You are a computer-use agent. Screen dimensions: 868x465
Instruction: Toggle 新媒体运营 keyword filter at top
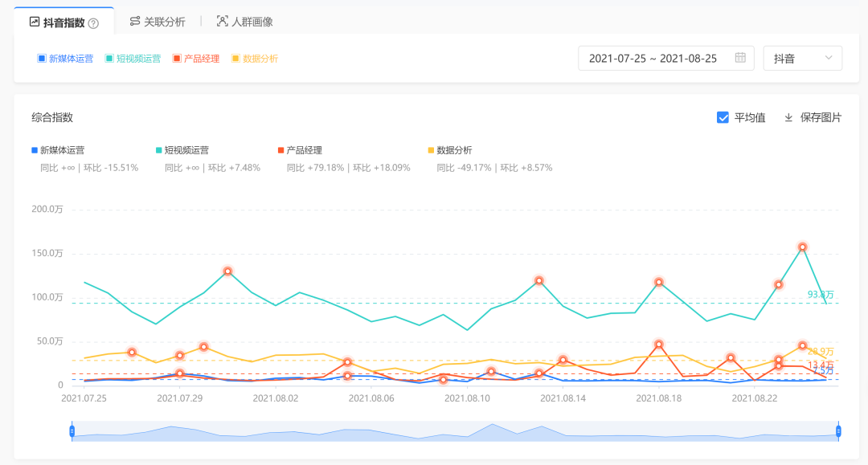pyautogui.click(x=65, y=59)
